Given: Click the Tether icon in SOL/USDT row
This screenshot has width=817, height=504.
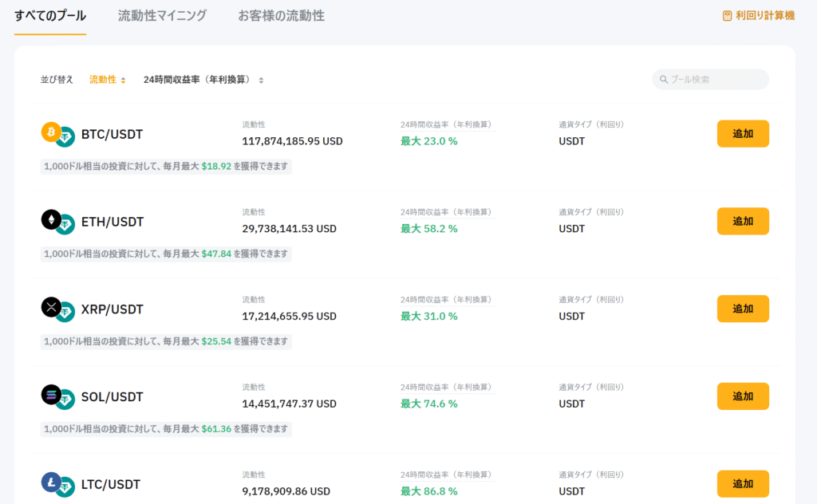Looking at the screenshot, I should click(66, 400).
